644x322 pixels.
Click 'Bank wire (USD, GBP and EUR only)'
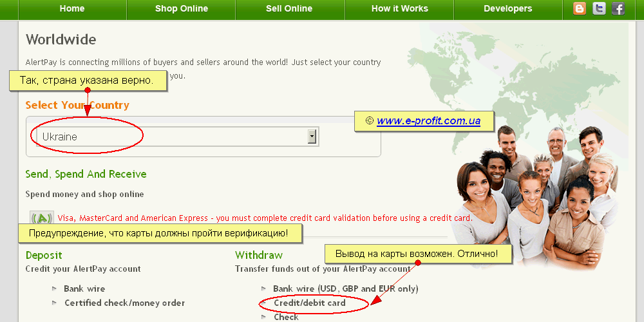pos(345,289)
